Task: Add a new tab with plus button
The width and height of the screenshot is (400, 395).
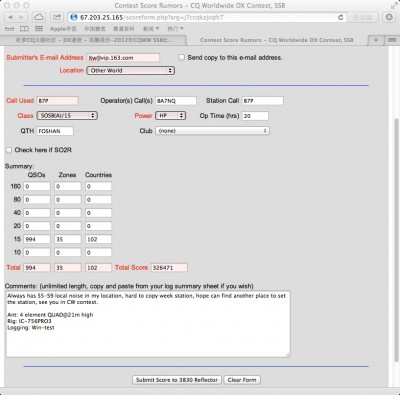Action: [x=376, y=40]
